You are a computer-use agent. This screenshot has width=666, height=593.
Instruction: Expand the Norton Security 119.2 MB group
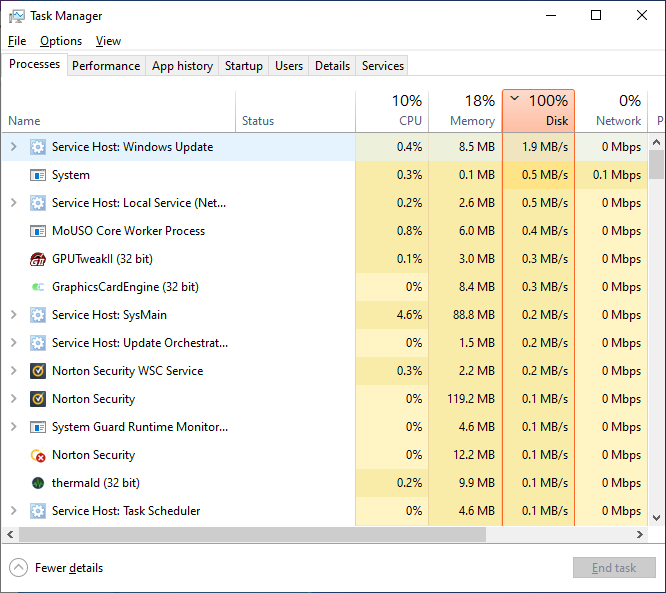14,399
